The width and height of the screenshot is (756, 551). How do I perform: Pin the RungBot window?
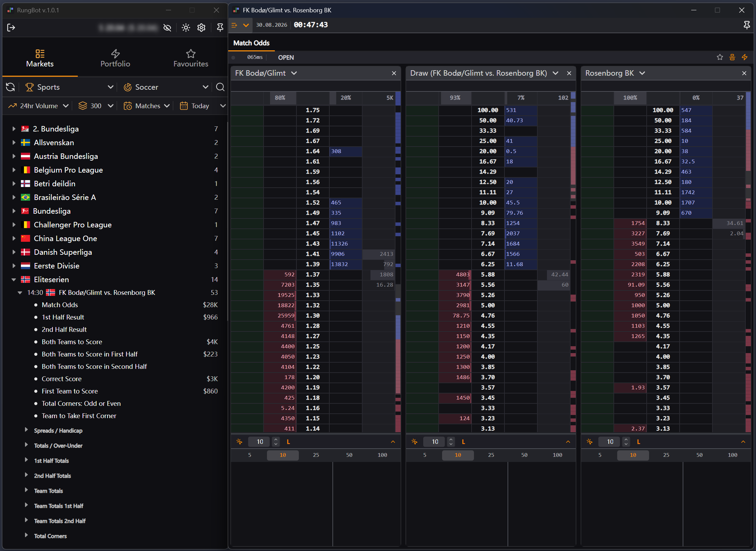click(220, 28)
